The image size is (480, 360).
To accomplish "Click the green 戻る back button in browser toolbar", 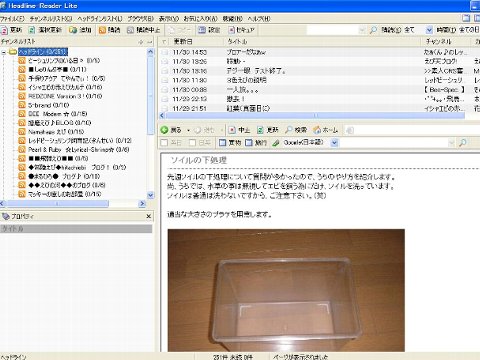I will click(164, 130).
